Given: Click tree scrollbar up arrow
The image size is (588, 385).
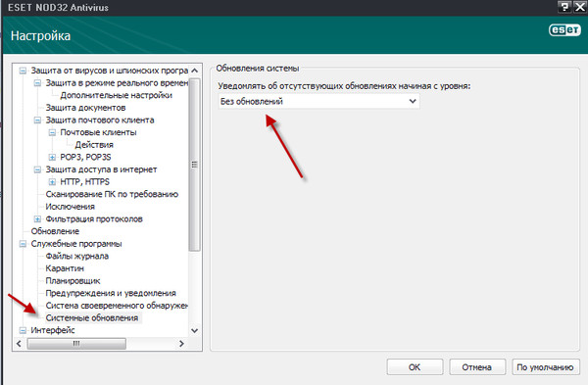Looking at the screenshot, I should [194, 71].
